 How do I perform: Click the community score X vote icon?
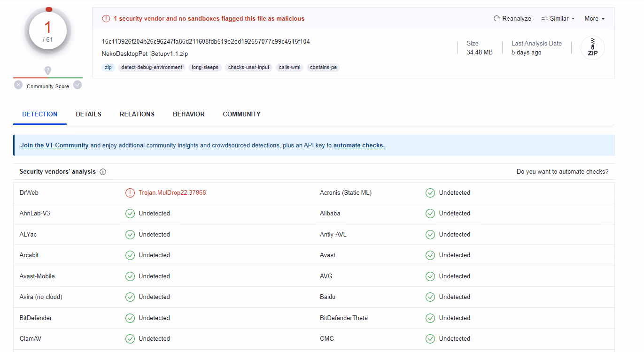coord(18,85)
